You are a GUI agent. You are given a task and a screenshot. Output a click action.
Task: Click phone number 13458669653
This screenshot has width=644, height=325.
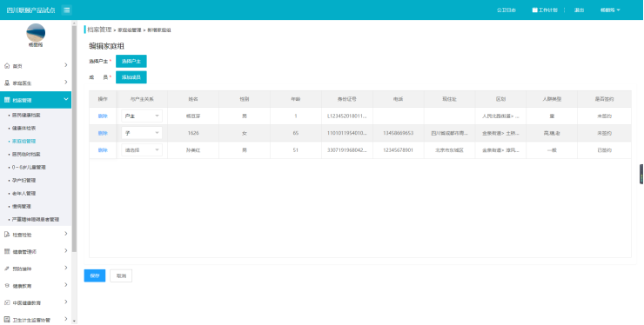pos(398,133)
